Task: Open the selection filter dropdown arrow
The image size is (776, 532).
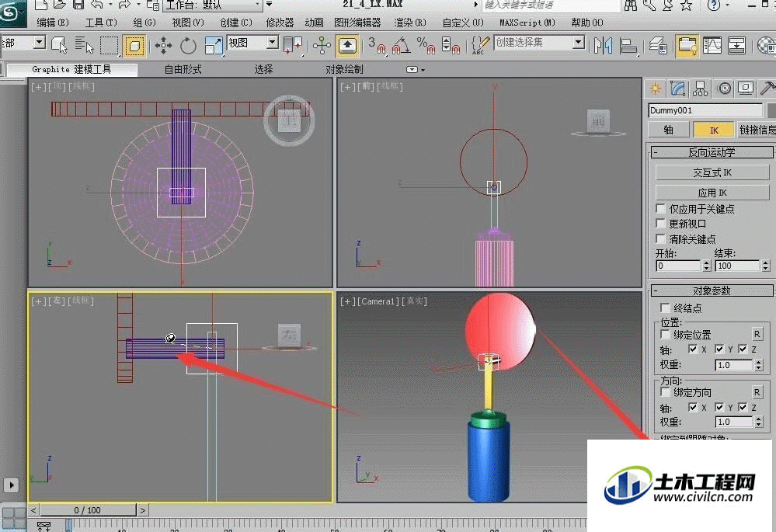Action: coord(39,43)
